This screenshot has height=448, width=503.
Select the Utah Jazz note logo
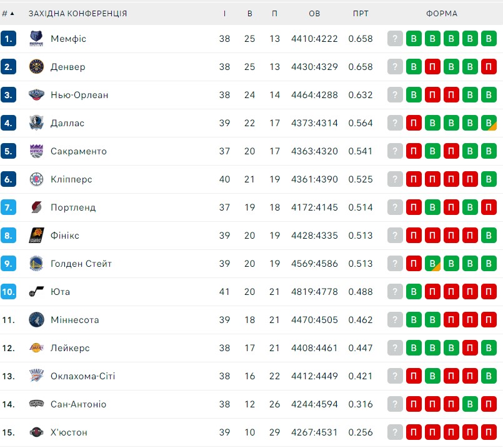[x=36, y=292]
